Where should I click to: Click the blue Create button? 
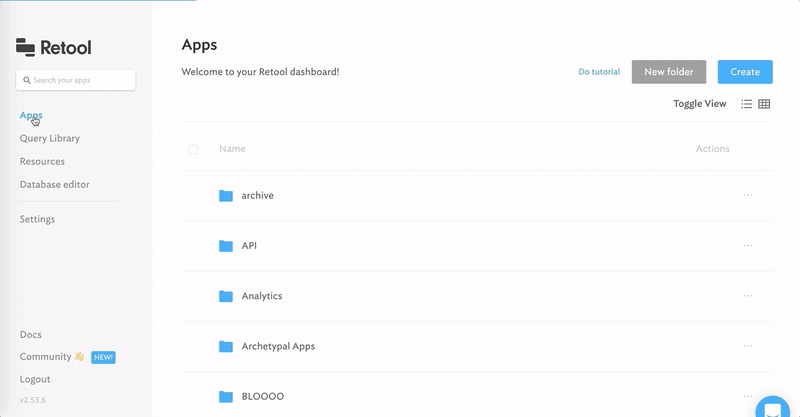click(745, 72)
